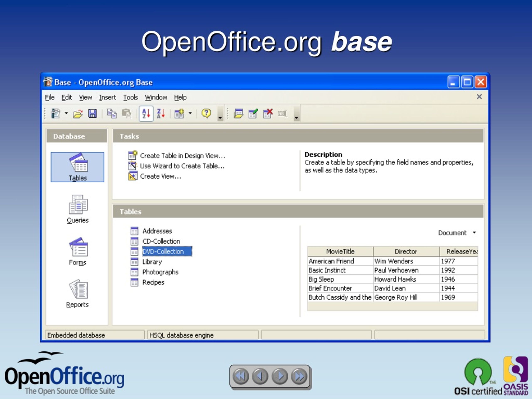Click the New document toolbar icon
The width and height of the screenshot is (532, 399).
click(x=55, y=113)
